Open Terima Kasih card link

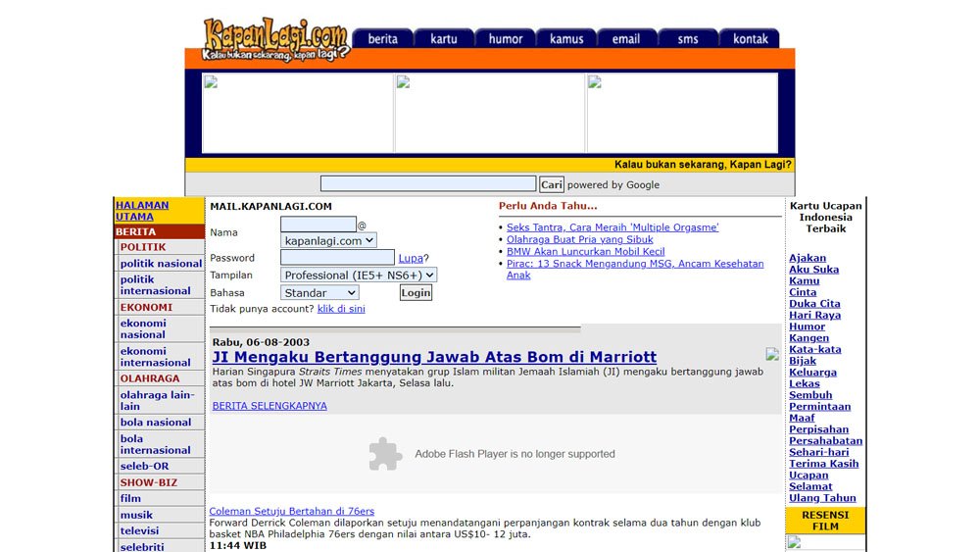click(x=824, y=464)
